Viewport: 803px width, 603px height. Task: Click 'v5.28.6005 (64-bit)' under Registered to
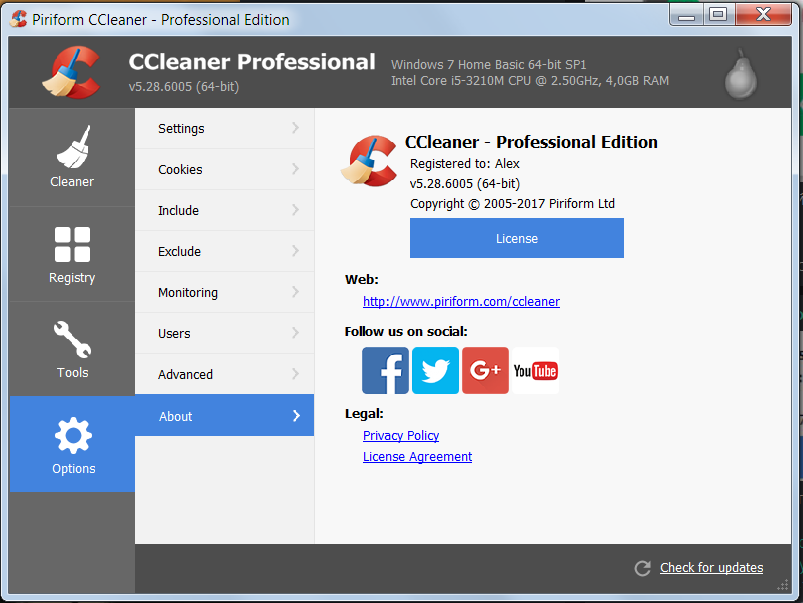(x=465, y=184)
